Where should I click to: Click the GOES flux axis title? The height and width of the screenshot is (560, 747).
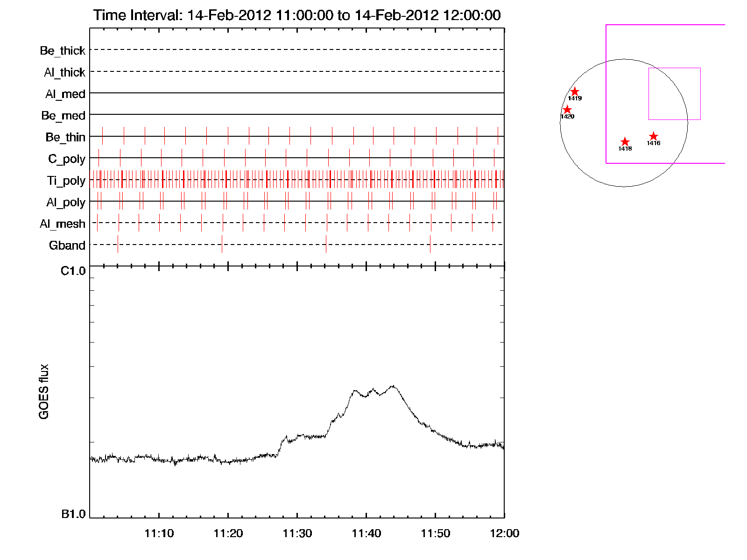click(x=43, y=392)
